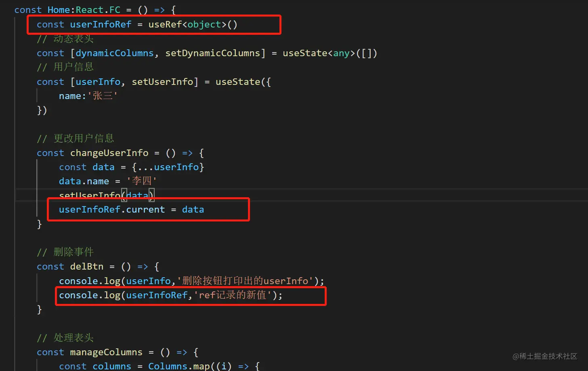The height and width of the screenshot is (371, 588).
Task: Click 'manageColumns' function name
Action: pos(106,352)
